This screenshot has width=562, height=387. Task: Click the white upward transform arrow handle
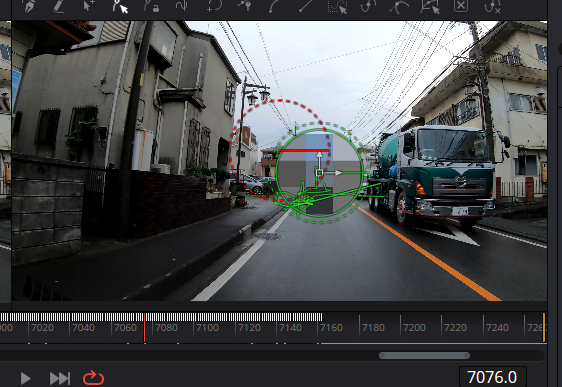coord(319,155)
